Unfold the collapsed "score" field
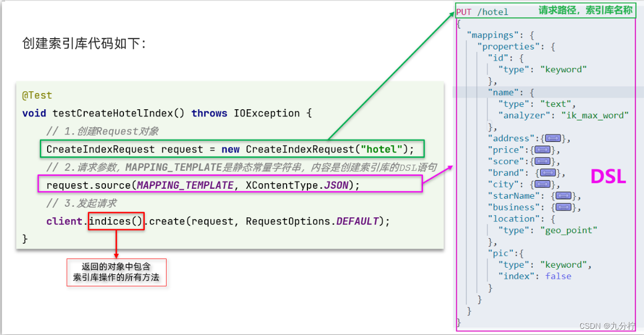 542,161
